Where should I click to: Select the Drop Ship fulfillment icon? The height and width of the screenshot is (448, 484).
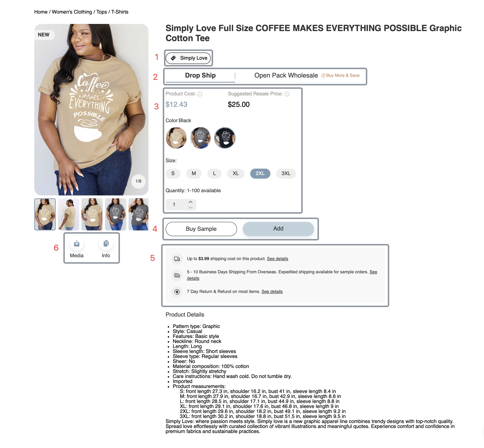pyautogui.click(x=201, y=76)
